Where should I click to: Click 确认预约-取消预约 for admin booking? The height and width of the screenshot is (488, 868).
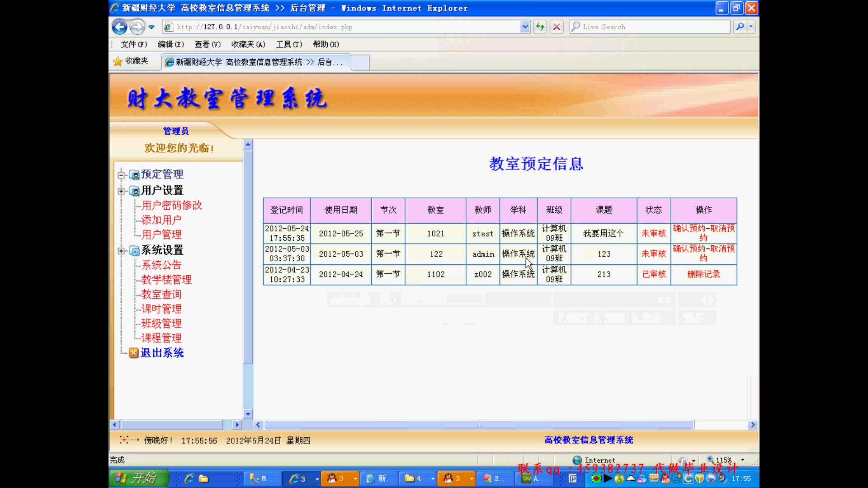[703, 253]
